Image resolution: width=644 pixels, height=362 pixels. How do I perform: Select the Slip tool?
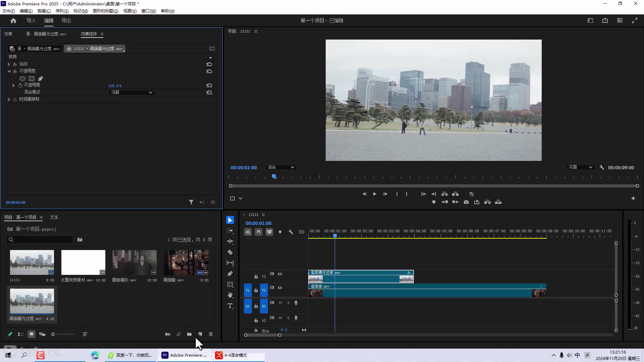(x=230, y=263)
